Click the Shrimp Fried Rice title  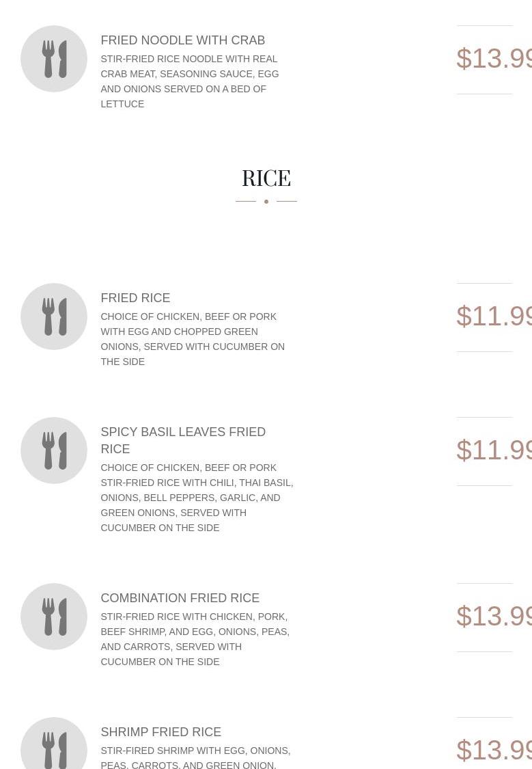pyautogui.click(x=160, y=732)
